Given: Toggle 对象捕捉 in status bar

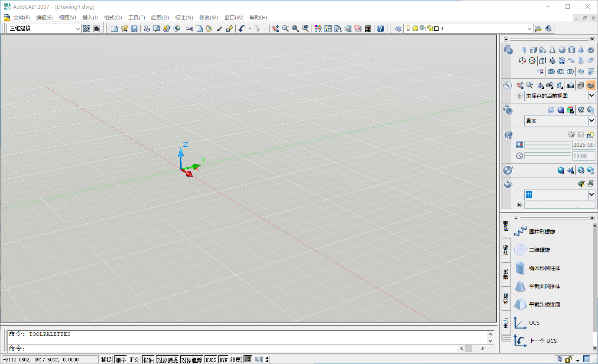Looking at the screenshot, I should coord(167,360).
